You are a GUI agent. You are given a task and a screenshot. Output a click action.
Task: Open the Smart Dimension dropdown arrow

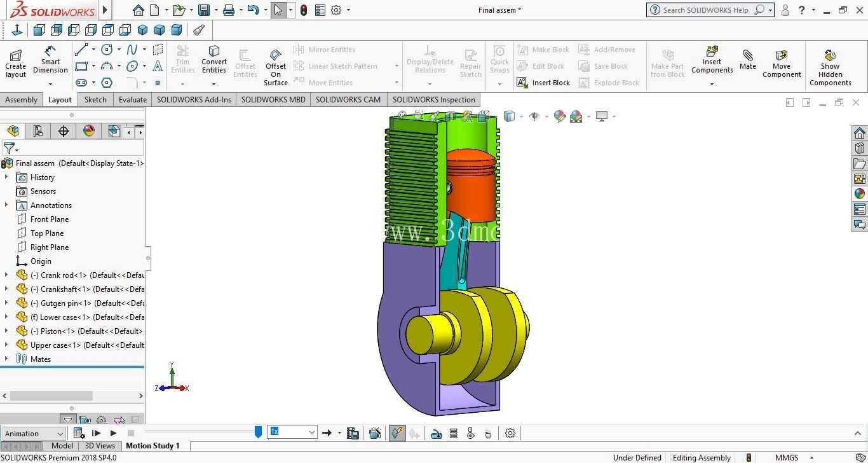[x=50, y=83]
